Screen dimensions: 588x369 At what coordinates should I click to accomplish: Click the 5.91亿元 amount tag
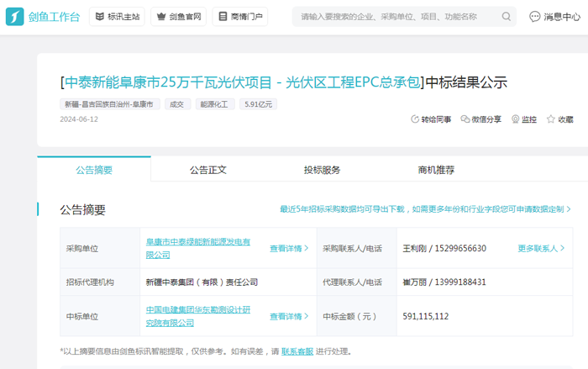259,104
